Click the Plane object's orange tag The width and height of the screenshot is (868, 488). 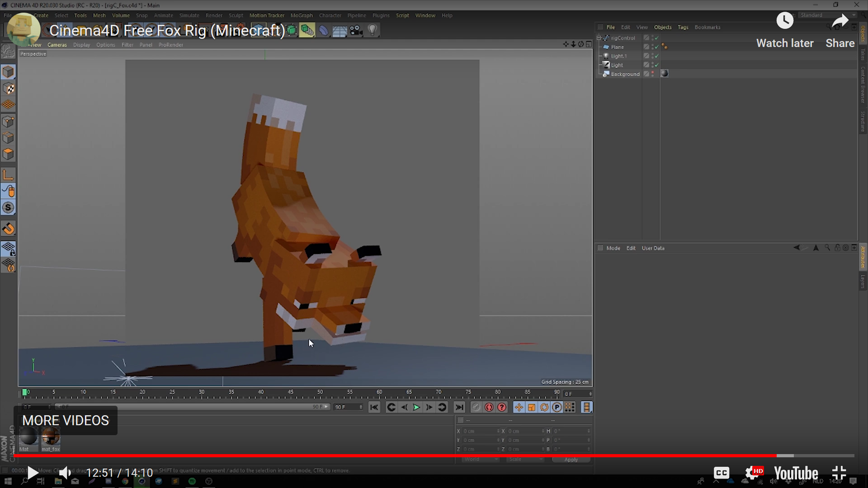point(664,47)
